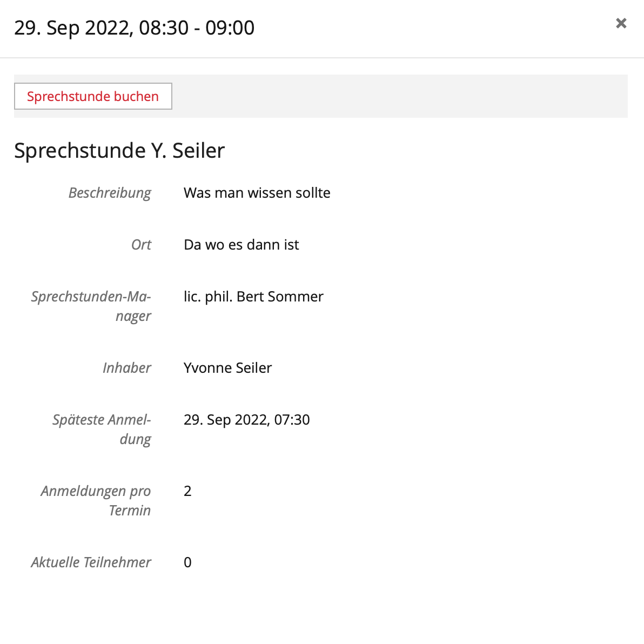644x644 pixels.
Task: Click empty gray toolbar area beside booking button
Action: click(400, 96)
